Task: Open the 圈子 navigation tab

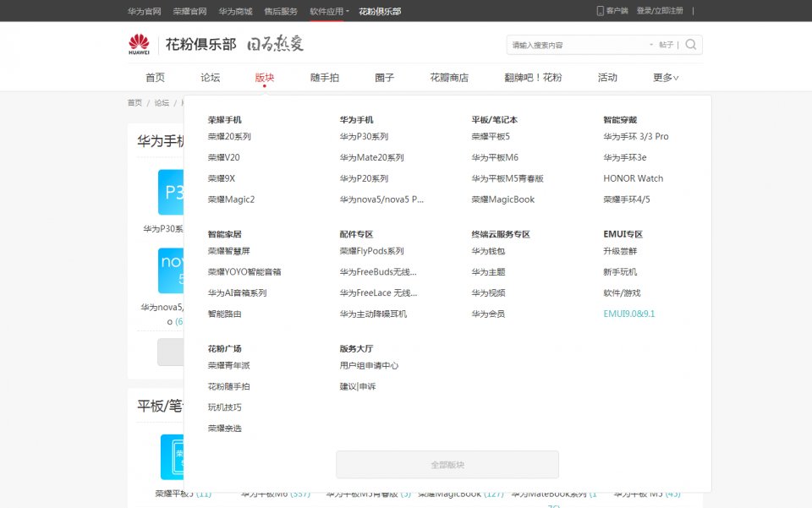Action: click(x=384, y=78)
